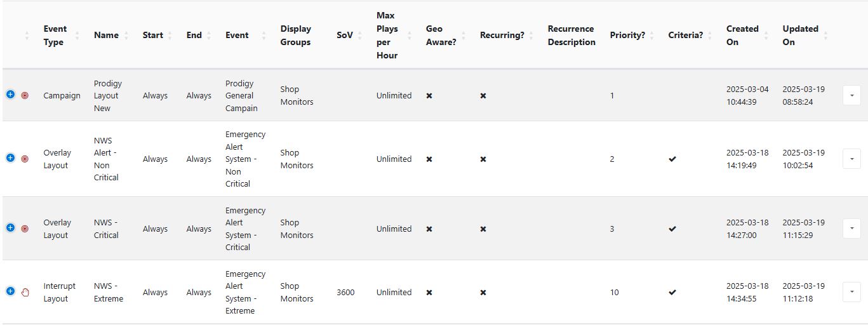This screenshot has height=325, width=868.
Task: Expand the Prodigy Layout New row details
Action: tap(10, 95)
